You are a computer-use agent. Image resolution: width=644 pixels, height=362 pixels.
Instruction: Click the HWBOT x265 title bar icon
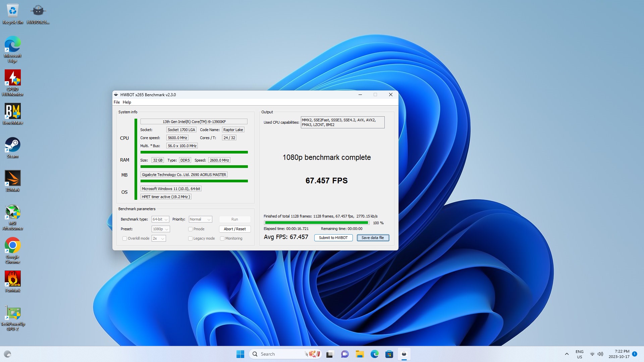pyautogui.click(x=116, y=95)
